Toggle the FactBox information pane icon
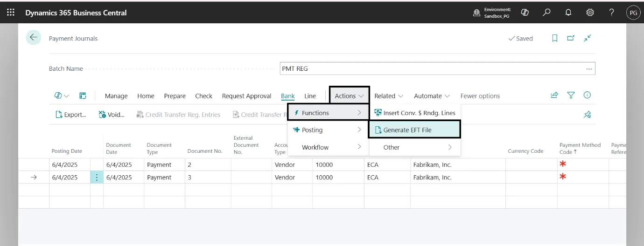The height and width of the screenshot is (246, 644). click(587, 96)
